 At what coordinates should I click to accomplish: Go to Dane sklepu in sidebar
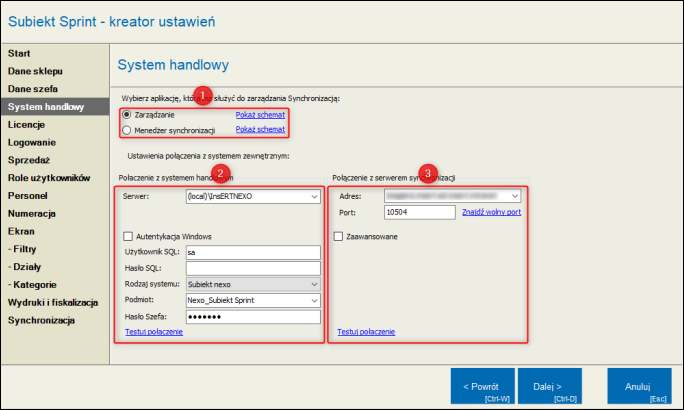pos(35,70)
